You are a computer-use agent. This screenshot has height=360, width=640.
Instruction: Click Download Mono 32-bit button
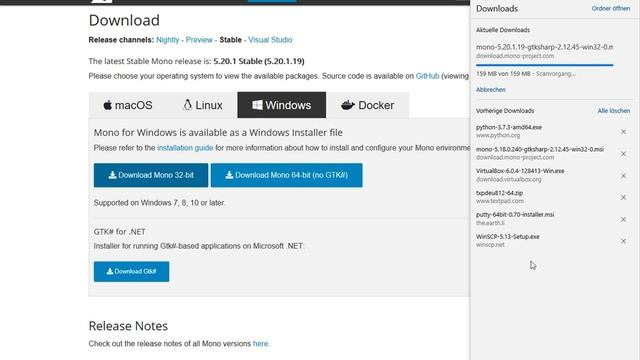tap(151, 175)
